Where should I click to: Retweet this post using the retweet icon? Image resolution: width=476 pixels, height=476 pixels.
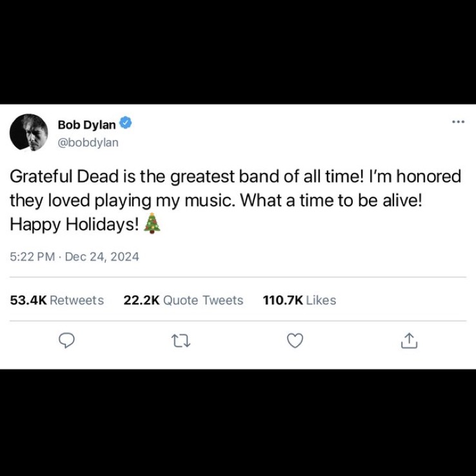click(181, 341)
